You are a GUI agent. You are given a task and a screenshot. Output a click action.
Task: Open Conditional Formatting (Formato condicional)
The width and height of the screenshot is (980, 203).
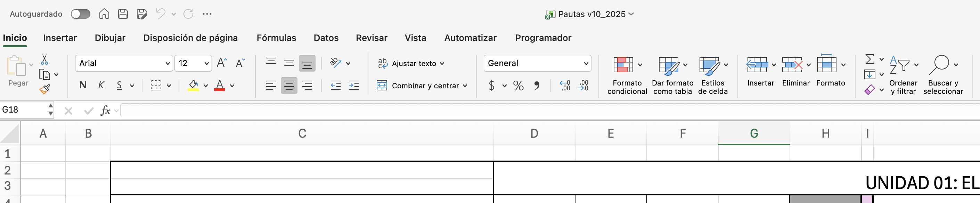[x=627, y=75]
